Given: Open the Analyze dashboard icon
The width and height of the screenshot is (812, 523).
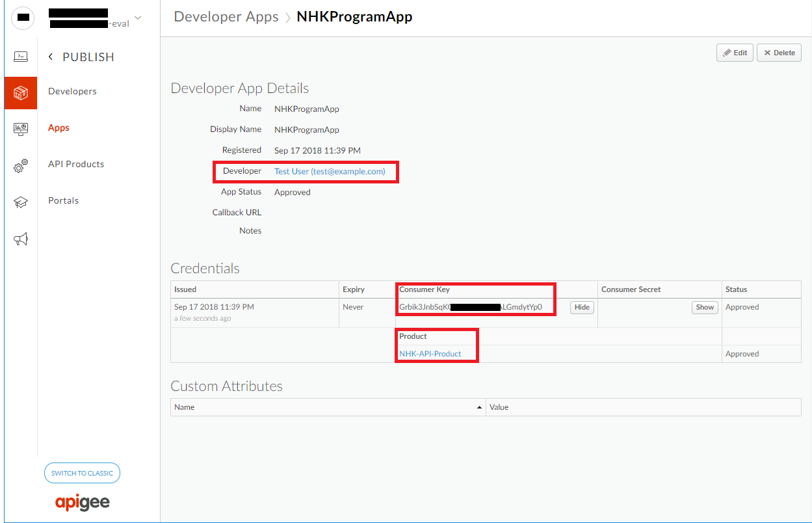Looking at the screenshot, I should click(x=21, y=129).
